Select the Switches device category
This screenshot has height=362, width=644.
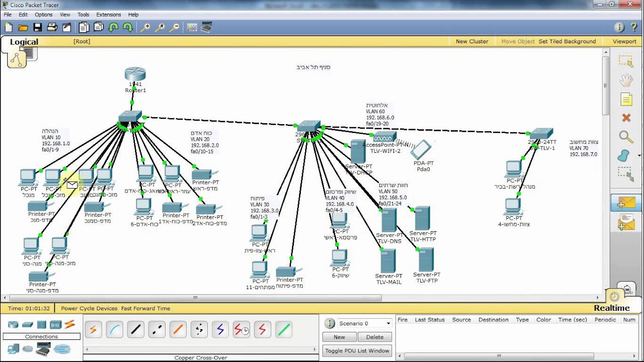click(x=27, y=324)
